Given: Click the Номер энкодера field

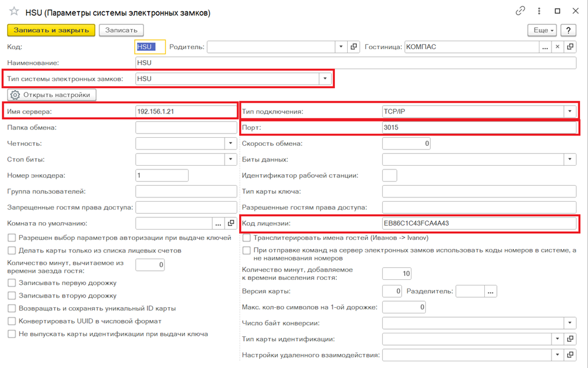Looking at the screenshot, I should tap(161, 175).
